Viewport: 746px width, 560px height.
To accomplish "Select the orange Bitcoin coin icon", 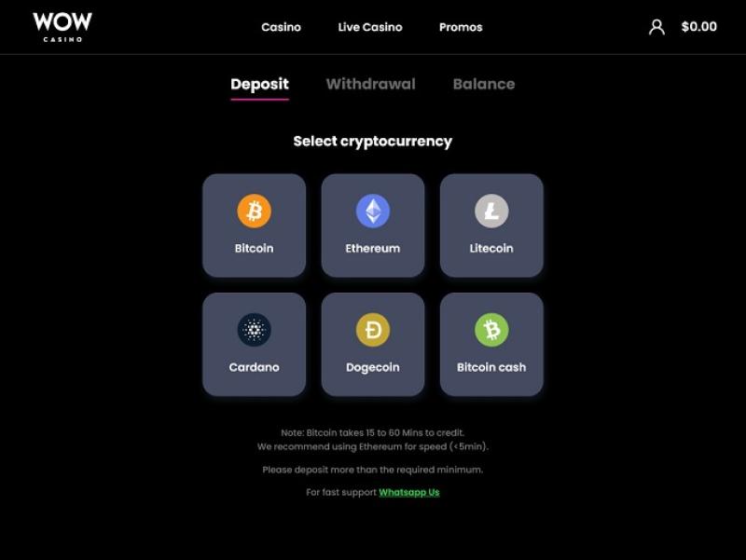I will click(254, 211).
